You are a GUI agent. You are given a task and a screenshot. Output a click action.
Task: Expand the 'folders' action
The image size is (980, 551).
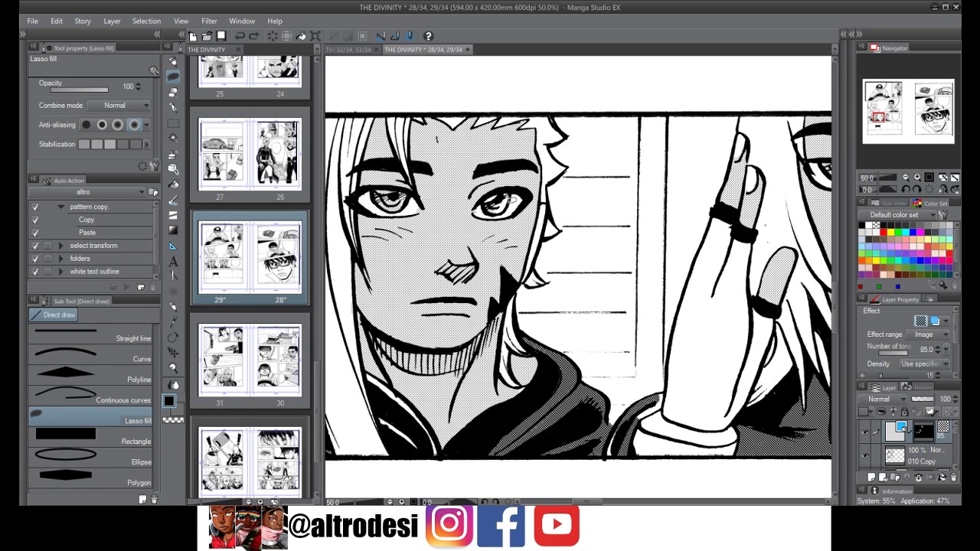pyautogui.click(x=60, y=259)
